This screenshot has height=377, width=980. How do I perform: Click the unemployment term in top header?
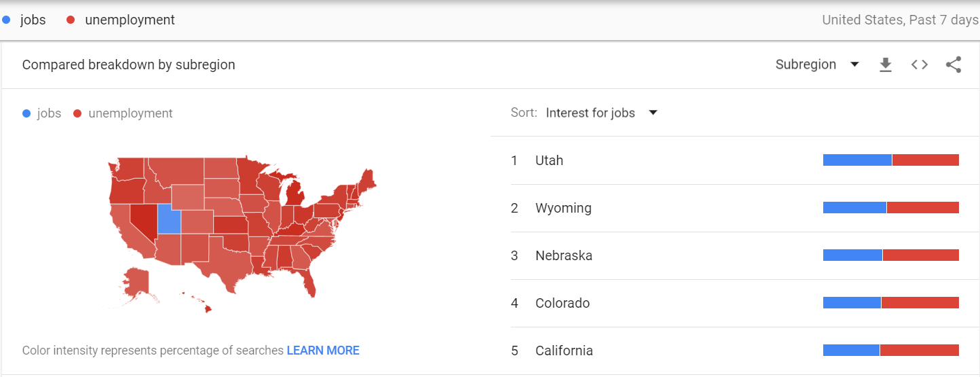[x=130, y=20]
